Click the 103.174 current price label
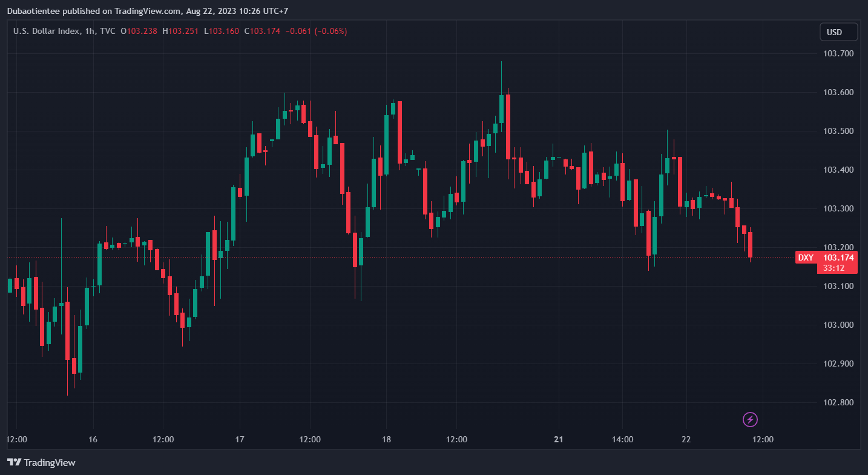This screenshot has height=475, width=868. pyautogui.click(x=838, y=257)
